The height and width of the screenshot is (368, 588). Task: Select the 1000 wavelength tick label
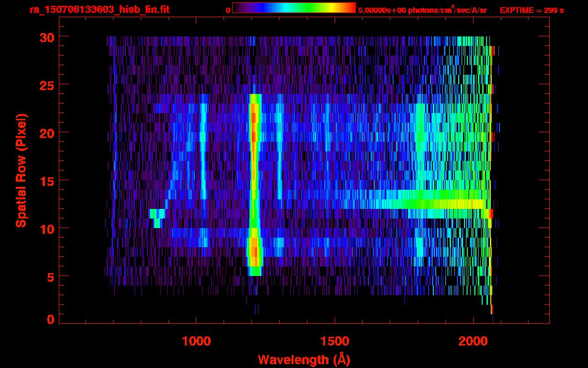pos(196,341)
